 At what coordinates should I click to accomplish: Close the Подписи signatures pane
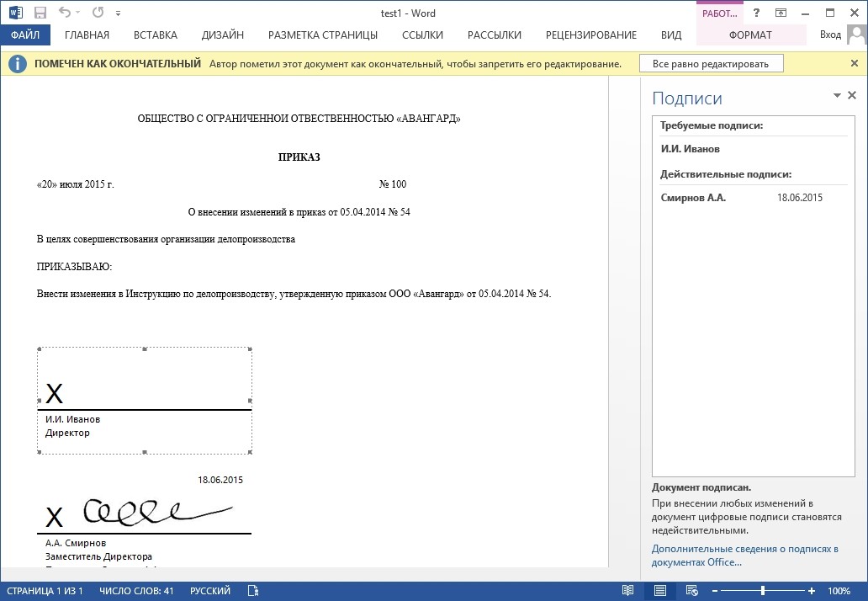(x=852, y=96)
